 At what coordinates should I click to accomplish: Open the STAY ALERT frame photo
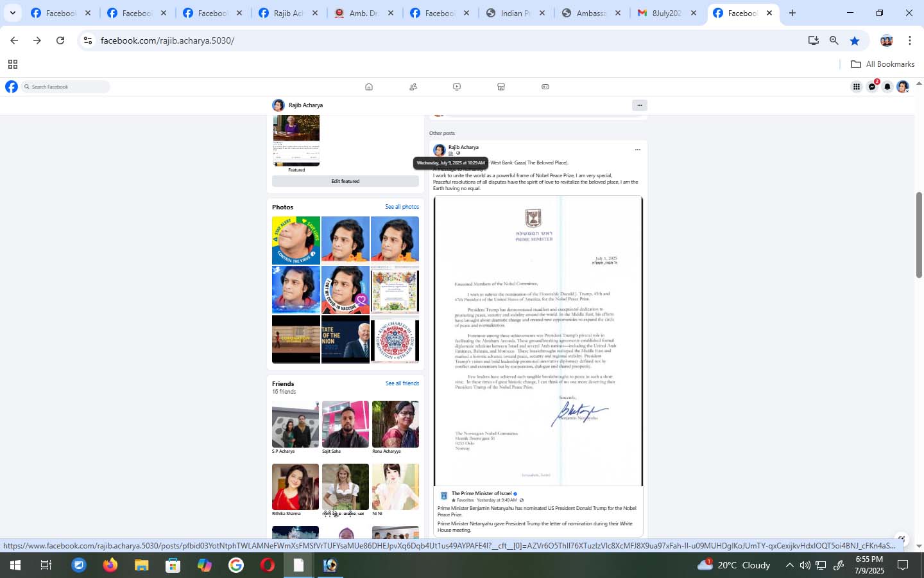click(296, 240)
